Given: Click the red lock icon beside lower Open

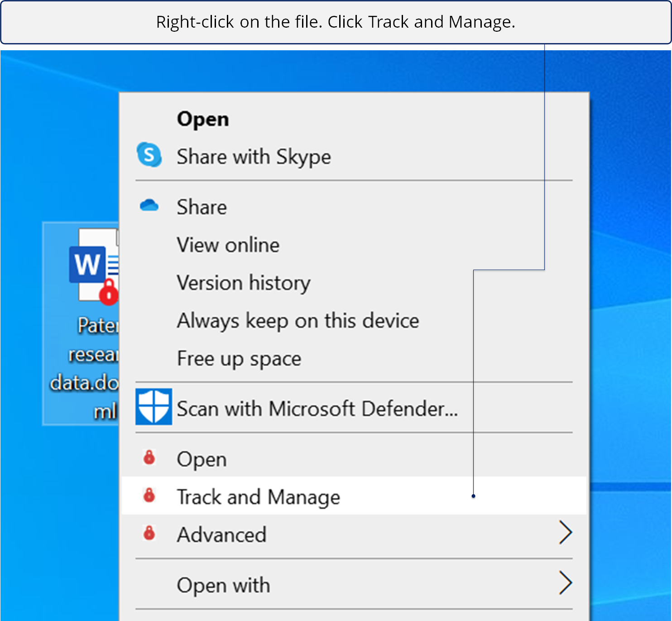Looking at the screenshot, I should click(149, 458).
